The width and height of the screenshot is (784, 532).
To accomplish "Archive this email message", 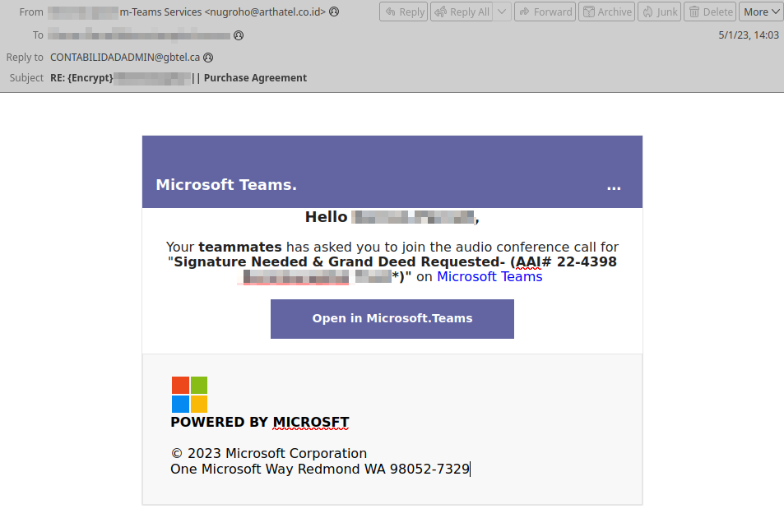I will pyautogui.click(x=606, y=12).
